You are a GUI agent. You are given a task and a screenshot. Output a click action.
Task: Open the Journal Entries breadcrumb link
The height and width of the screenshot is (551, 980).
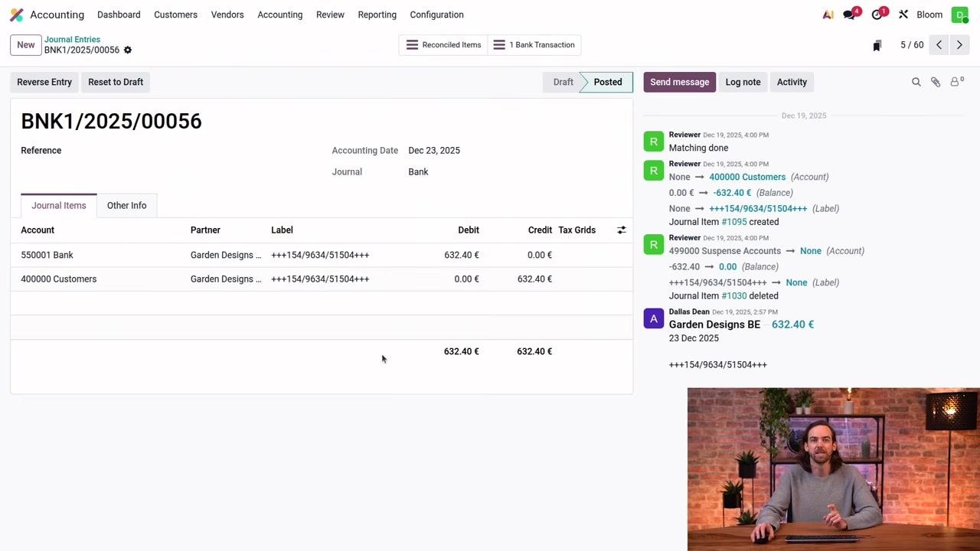pyautogui.click(x=72, y=39)
